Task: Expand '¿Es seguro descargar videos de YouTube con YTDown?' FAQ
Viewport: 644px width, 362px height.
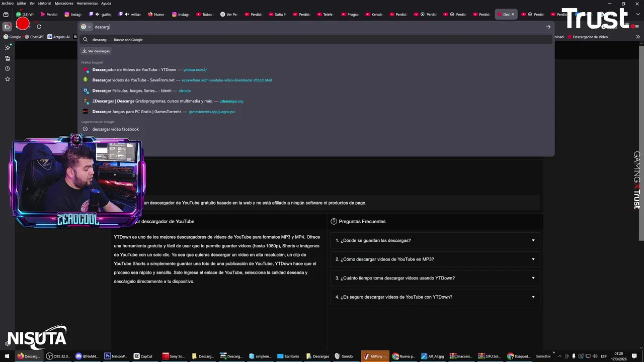Action: pos(435,297)
